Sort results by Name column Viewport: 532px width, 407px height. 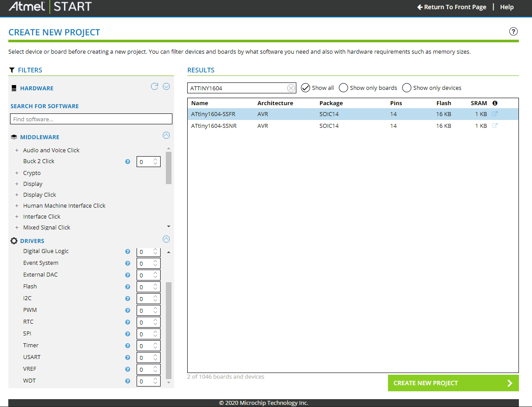[199, 103]
